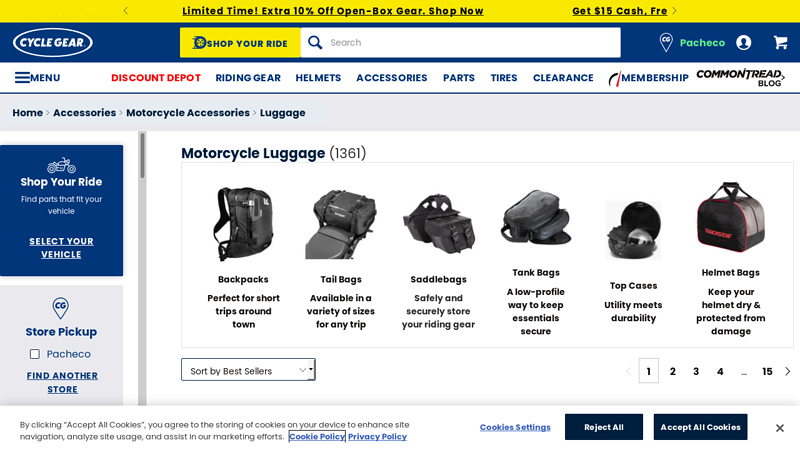The image size is (800, 450).
Task: Open the CLEARANCE menu item
Action: (x=563, y=78)
